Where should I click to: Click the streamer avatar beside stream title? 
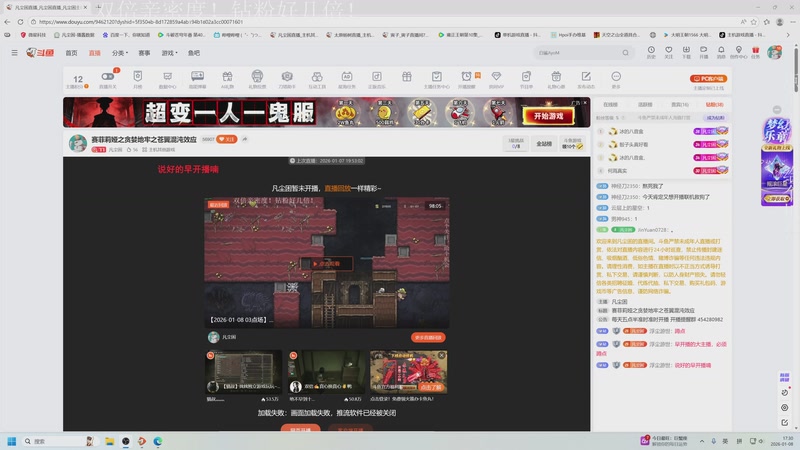(78, 143)
